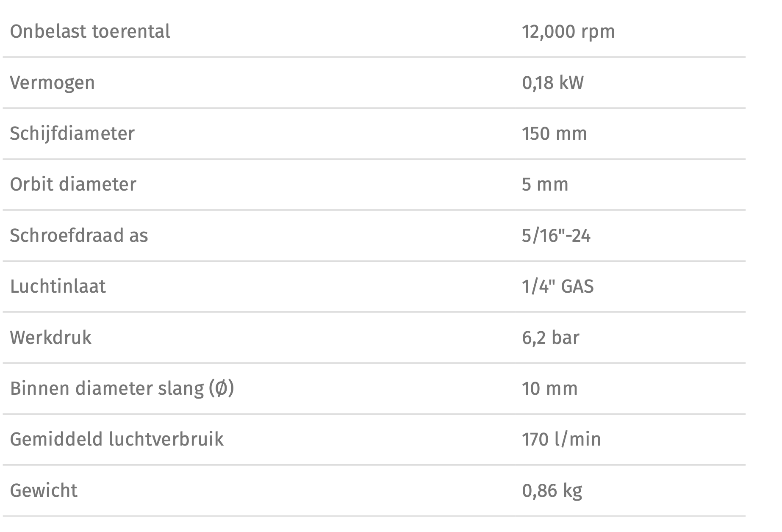Select the 5/16"-24 thread value

point(556,236)
